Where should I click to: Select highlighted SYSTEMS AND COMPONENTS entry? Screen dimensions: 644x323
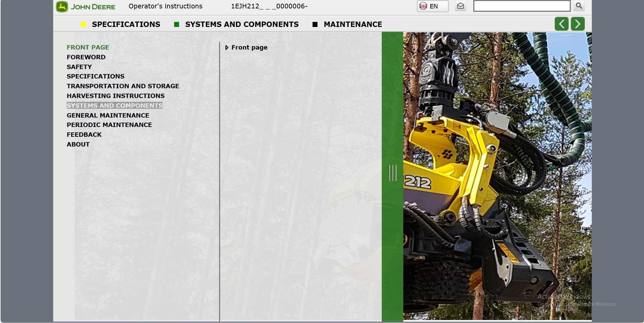click(114, 105)
